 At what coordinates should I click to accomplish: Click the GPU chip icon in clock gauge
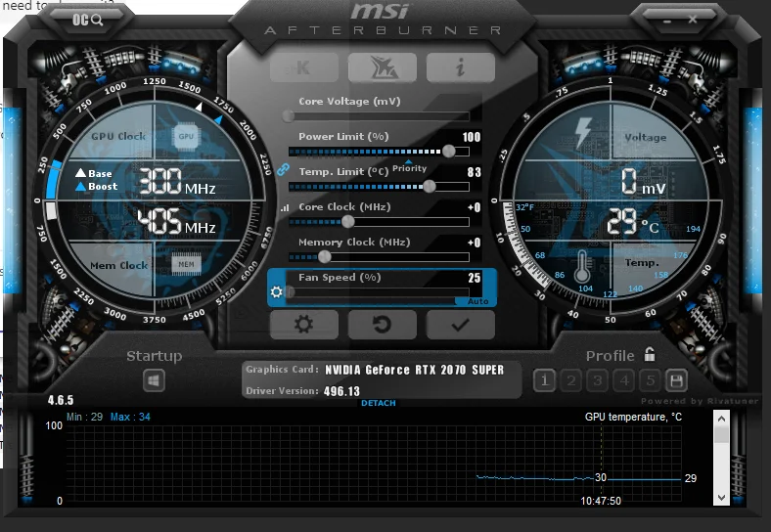[x=186, y=136]
